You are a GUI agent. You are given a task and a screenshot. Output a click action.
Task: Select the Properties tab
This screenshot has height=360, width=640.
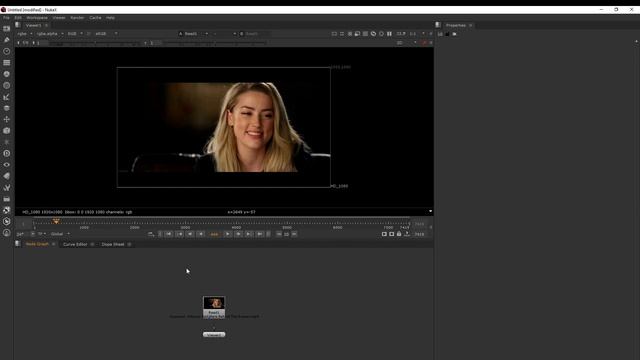pyautogui.click(x=456, y=25)
